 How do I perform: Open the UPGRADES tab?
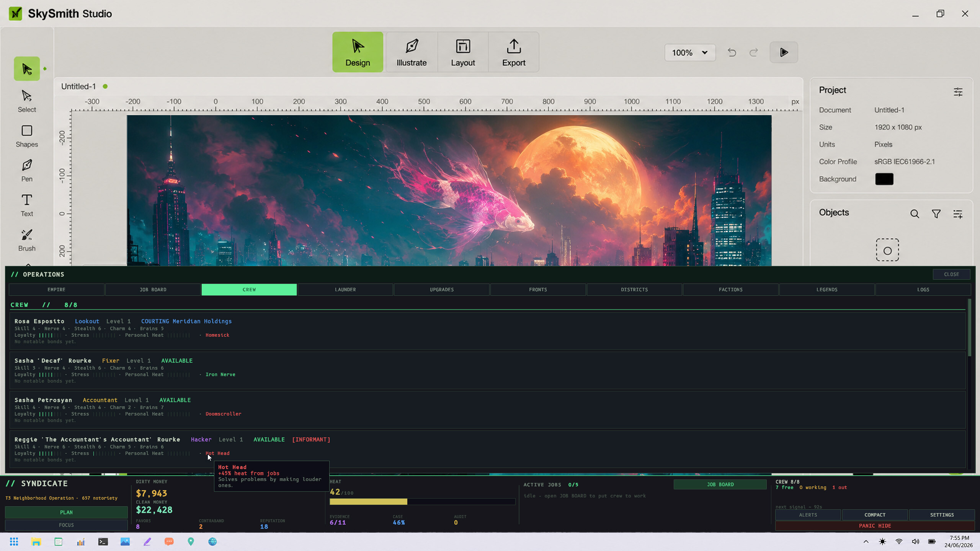(x=442, y=290)
